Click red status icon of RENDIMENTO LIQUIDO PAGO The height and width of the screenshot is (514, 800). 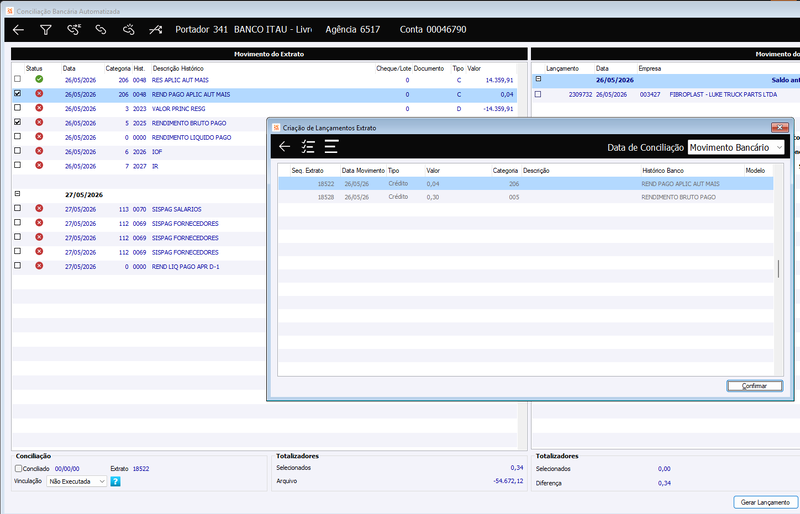pos(39,136)
